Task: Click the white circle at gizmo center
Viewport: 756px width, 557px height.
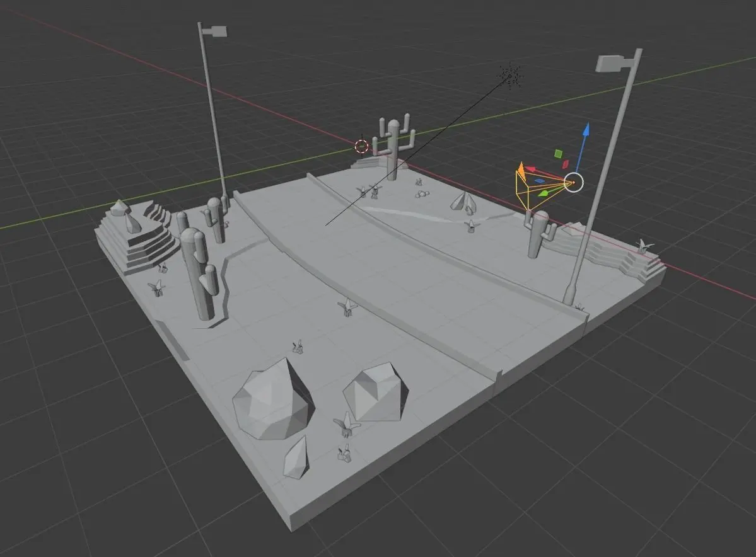Action: (x=574, y=183)
